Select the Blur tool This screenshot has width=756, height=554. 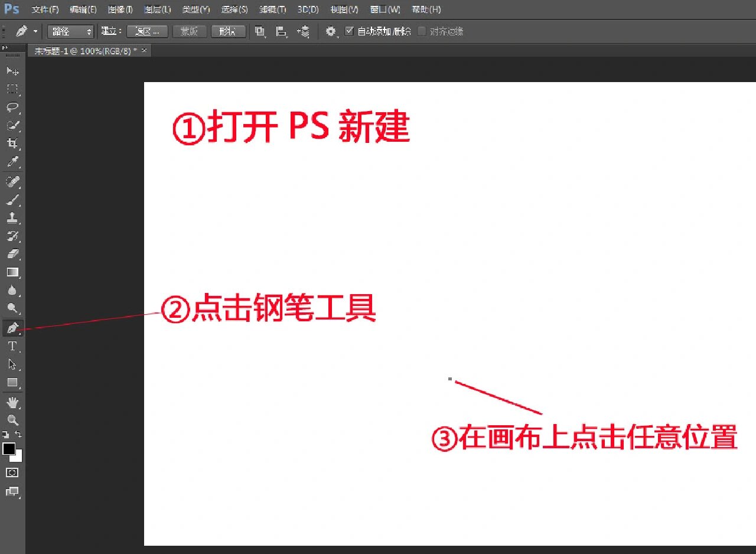[x=12, y=291]
